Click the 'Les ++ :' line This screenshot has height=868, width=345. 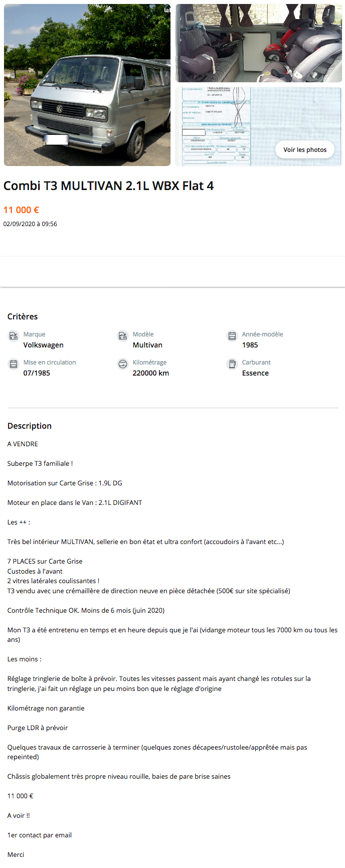(x=19, y=522)
